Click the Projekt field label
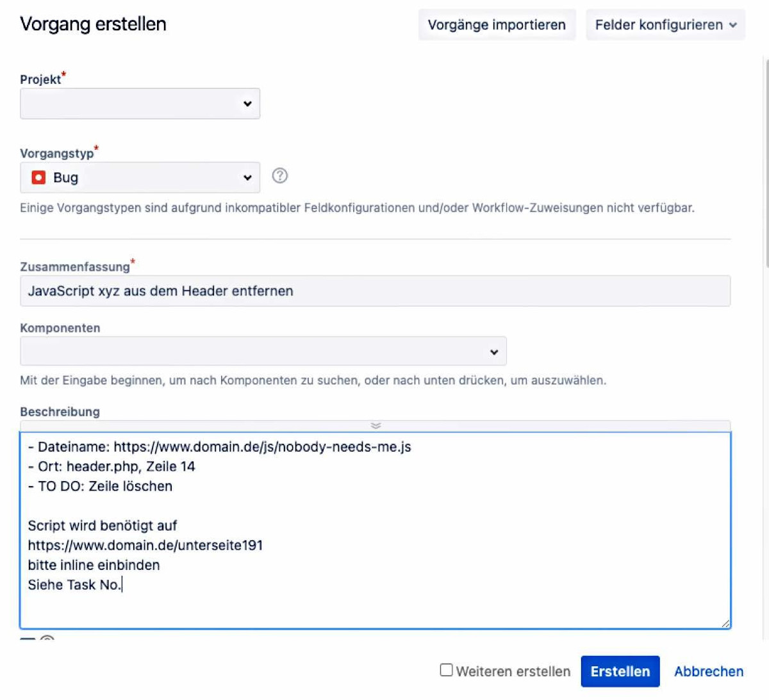Viewport: 769px width, 700px height. (x=40, y=79)
